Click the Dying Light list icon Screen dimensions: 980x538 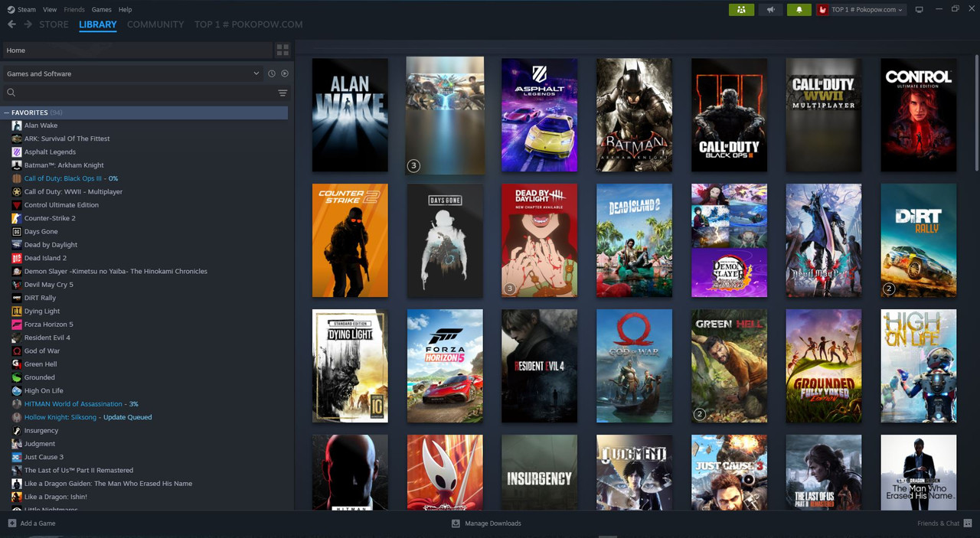point(17,311)
